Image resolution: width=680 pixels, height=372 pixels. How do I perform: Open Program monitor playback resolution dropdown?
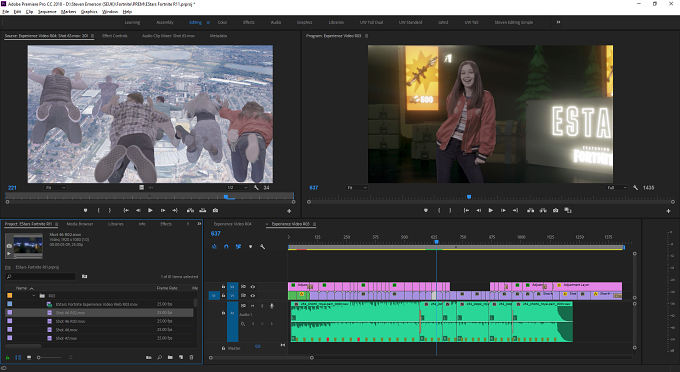[x=617, y=188]
